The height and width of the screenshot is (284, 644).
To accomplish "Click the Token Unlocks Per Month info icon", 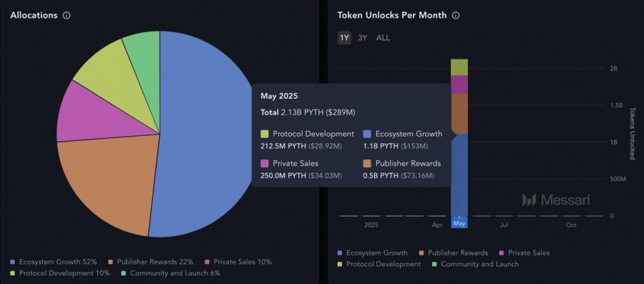I will tap(456, 16).
